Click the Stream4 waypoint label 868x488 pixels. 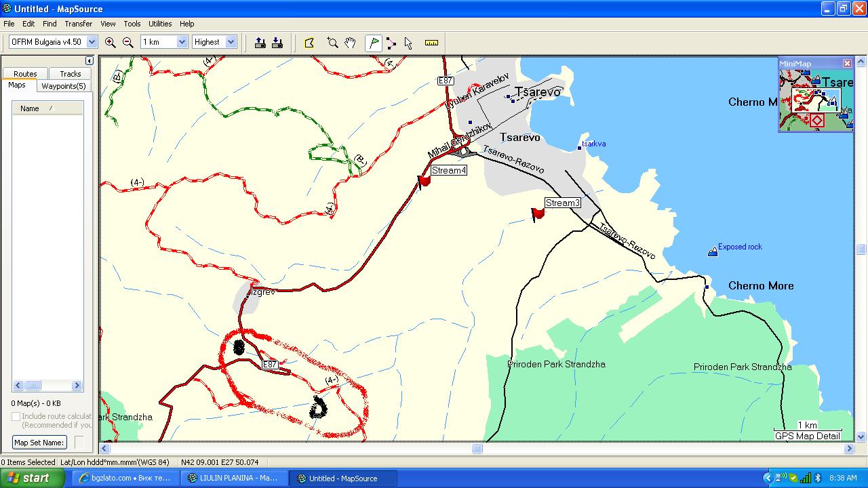pyautogui.click(x=449, y=170)
